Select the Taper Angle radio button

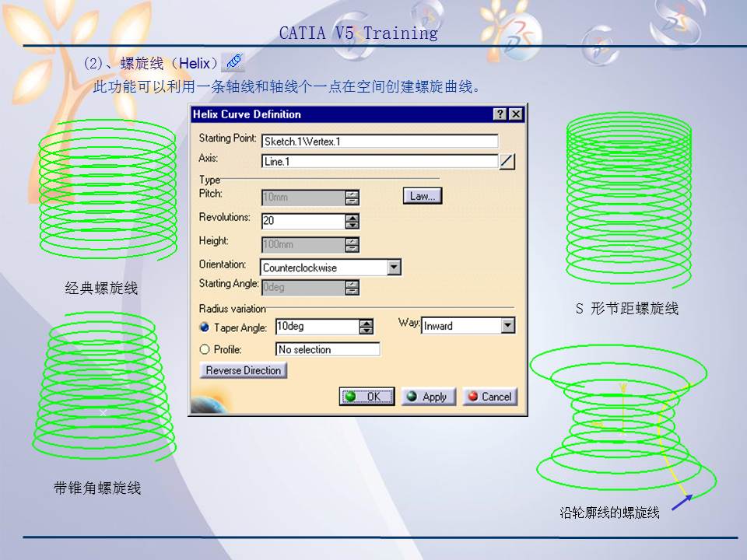pyautogui.click(x=203, y=327)
